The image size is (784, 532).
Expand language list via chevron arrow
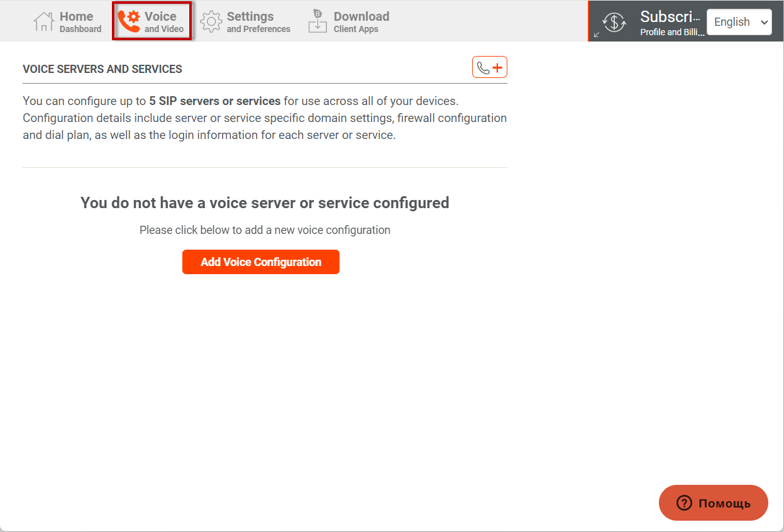(x=764, y=22)
